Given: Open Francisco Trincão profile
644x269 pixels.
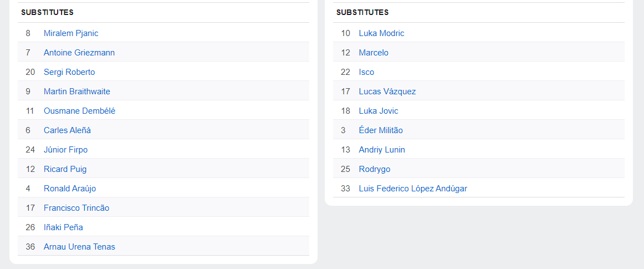Looking at the screenshot, I should 77,208.
